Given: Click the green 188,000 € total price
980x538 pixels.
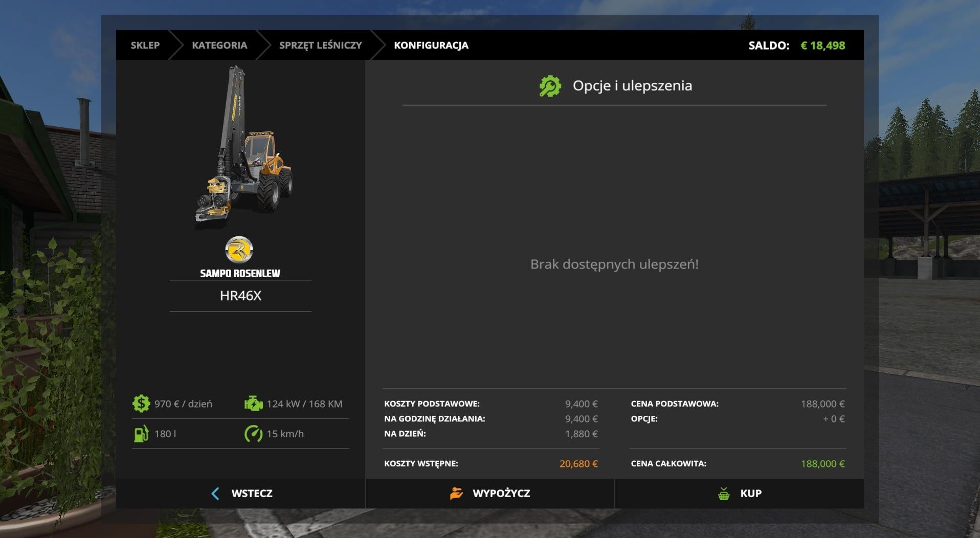Looking at the screenshot, I should click(822, 464).
